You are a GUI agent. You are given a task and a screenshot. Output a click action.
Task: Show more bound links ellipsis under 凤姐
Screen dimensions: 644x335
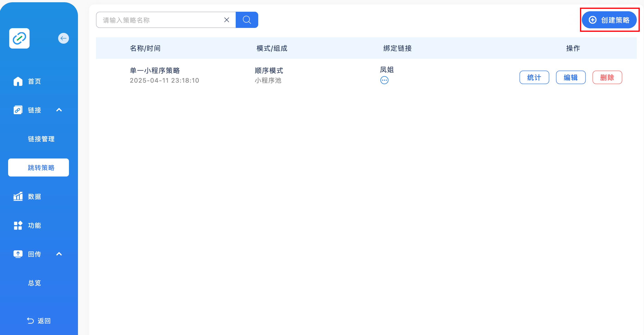coord(384,80)
